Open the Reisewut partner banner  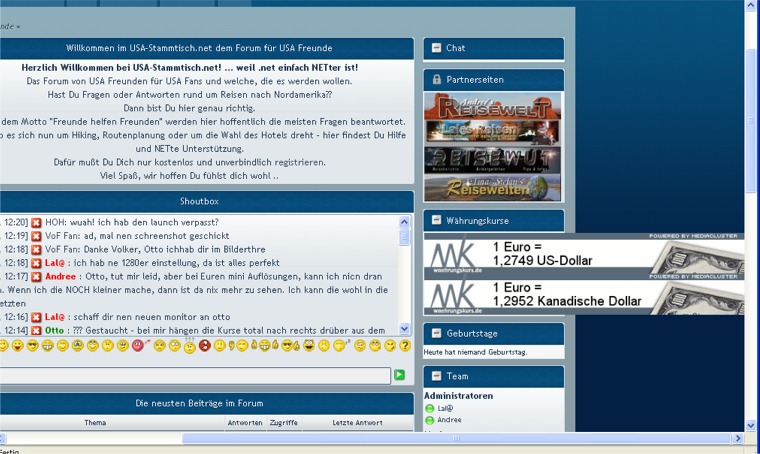[491, 160]
